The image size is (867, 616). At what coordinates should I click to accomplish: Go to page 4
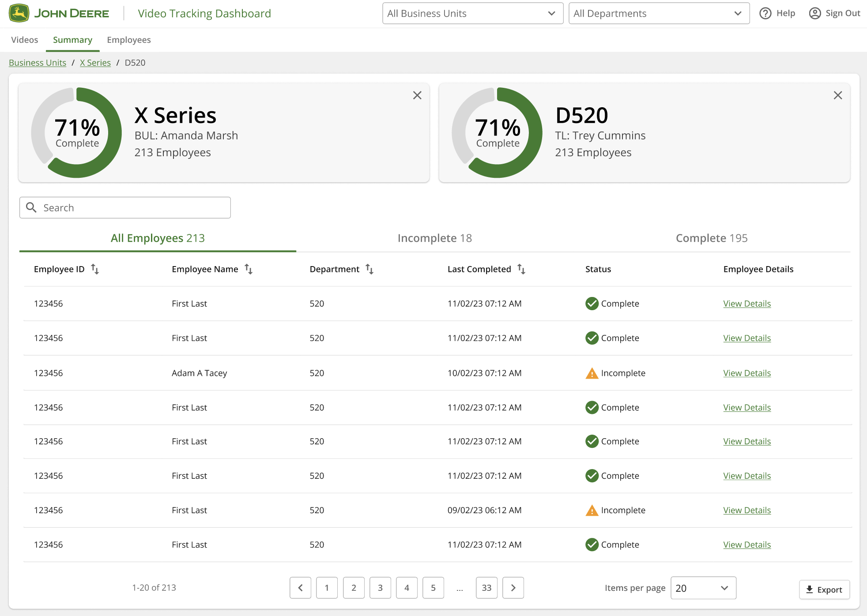pos(407,588)
